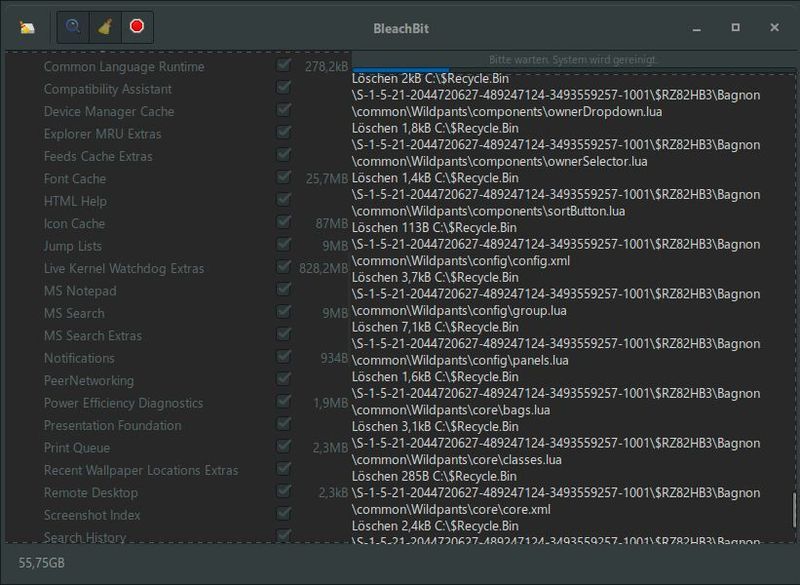Image resolution: width=800 pixels, height=585 pixels.
Task: Uncheck the Print Queue checkbox
Action: (284, 447)
